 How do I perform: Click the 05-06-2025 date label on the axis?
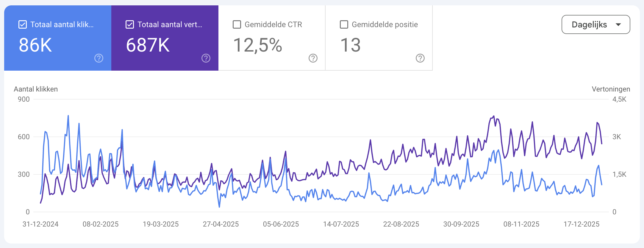281,224
